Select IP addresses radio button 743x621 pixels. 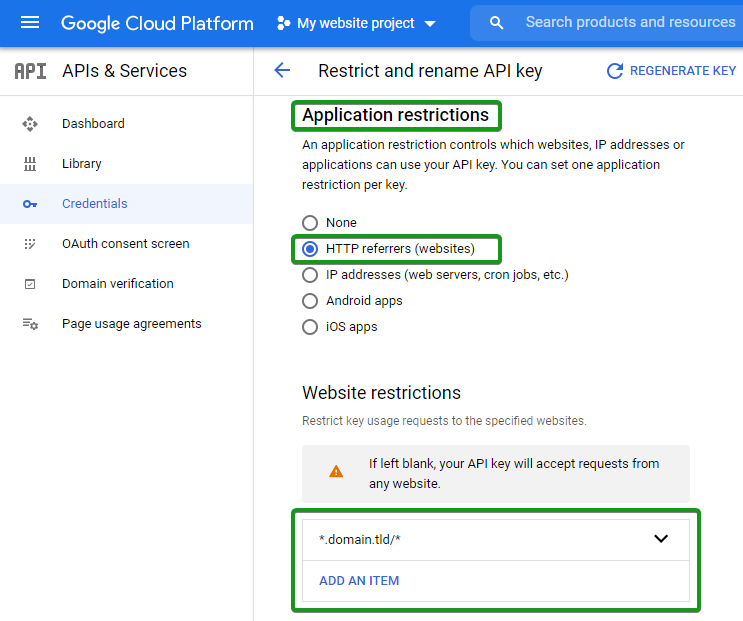point(310,275)
